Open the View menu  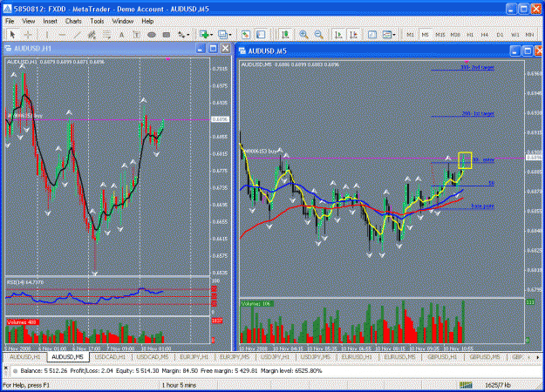pyautogui.click(x=29, y=21)
